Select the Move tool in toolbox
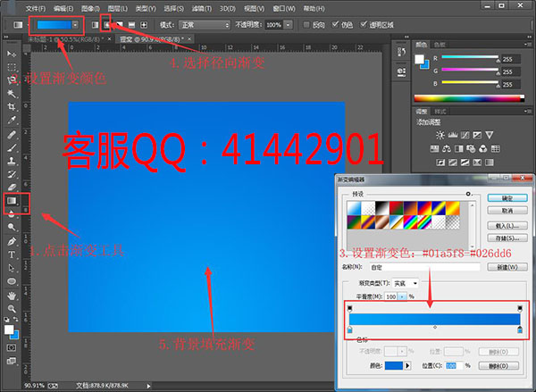 click(x=12, y=54)
